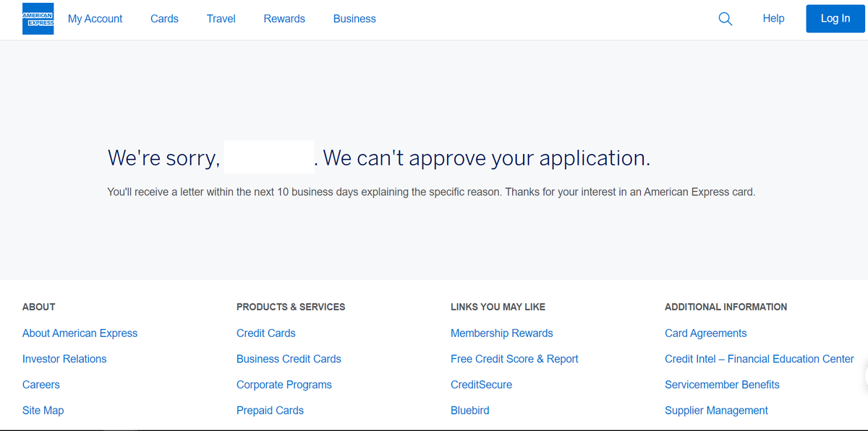Go to the Help page

[773, 19]
